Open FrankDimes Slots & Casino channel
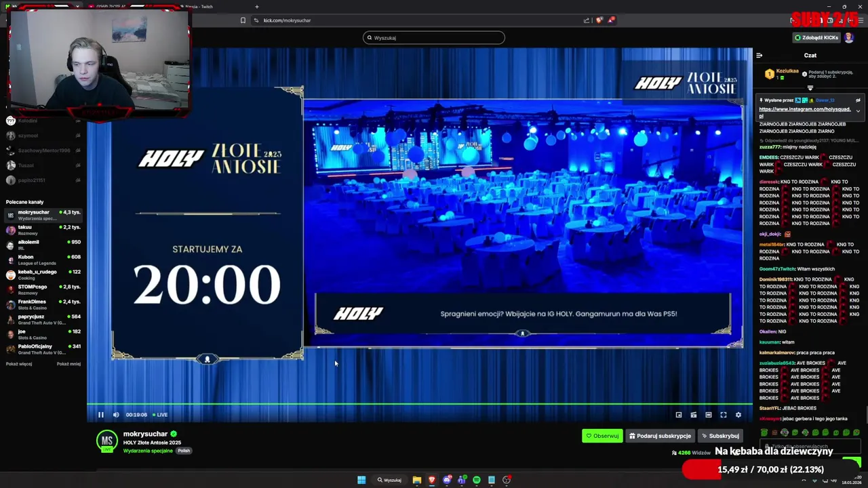Viewport: 868px width, 488px height. [x=42, y=304]
